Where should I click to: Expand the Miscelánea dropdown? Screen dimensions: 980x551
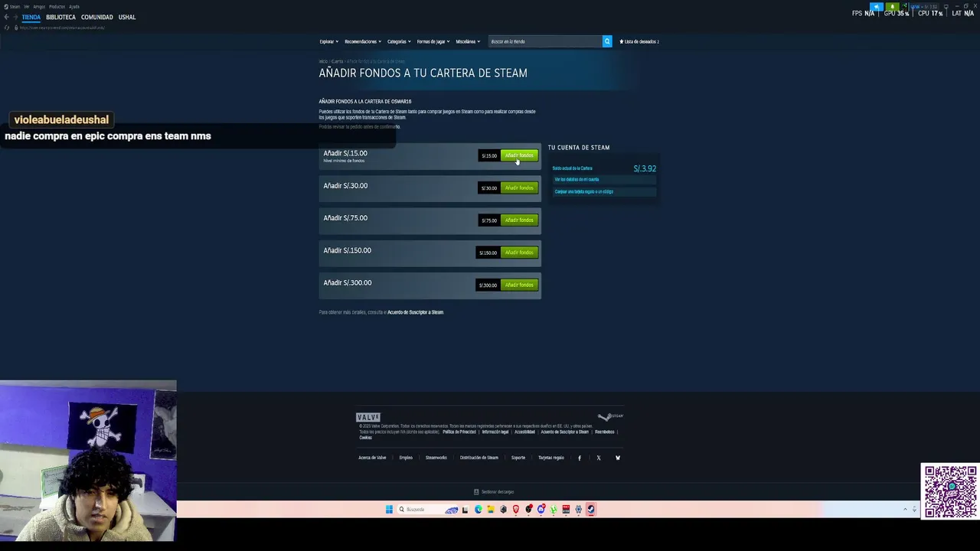468,41
